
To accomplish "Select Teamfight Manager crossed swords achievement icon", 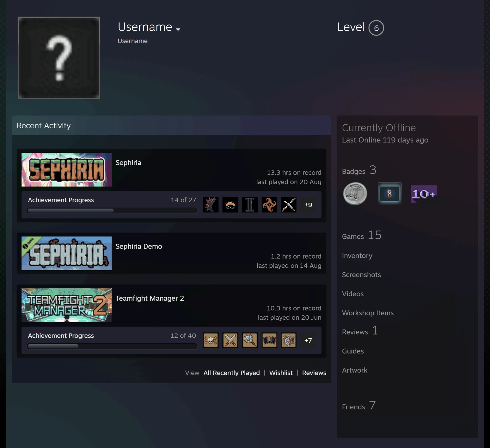I will pyautogui.click(x=230, y=340).
